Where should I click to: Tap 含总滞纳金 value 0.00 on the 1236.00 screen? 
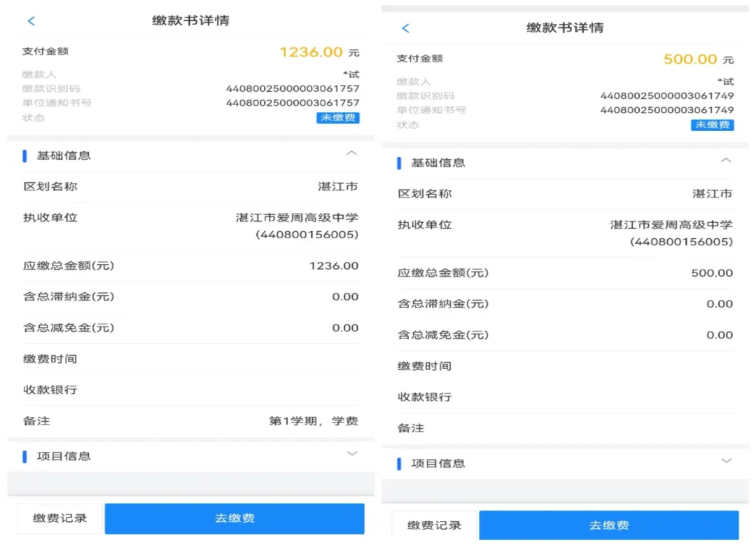click(345, 296)
